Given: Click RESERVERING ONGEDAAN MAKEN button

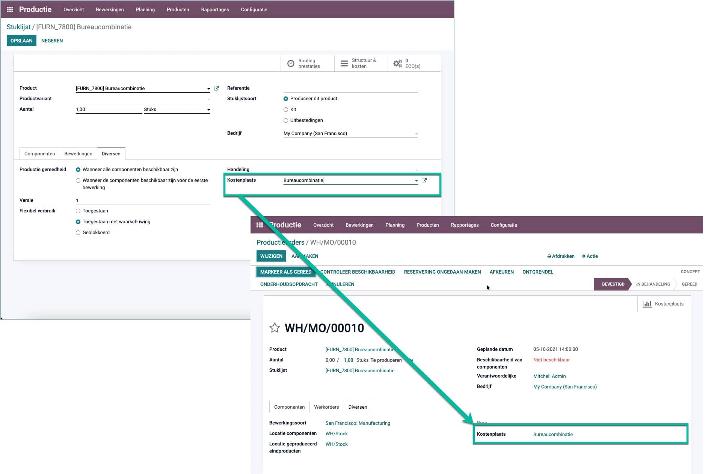Looking at the screenshot, I should coord(442,272).
